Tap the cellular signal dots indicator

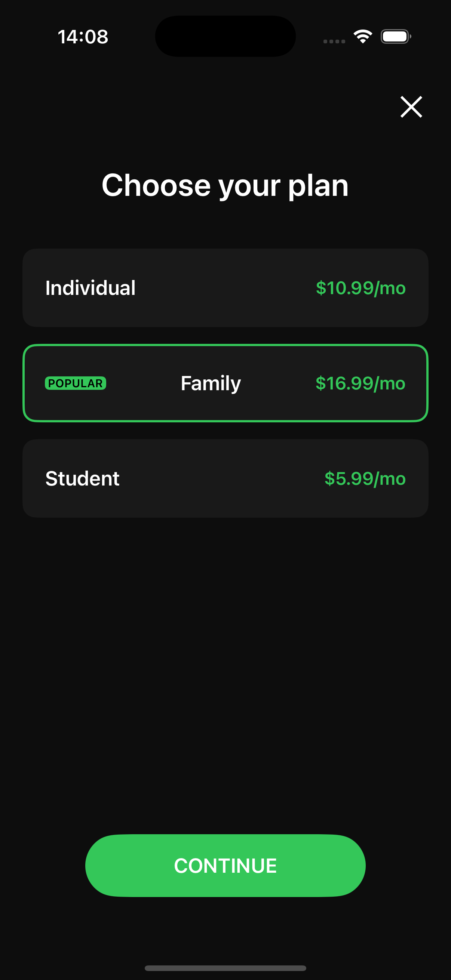coord(334,41)
